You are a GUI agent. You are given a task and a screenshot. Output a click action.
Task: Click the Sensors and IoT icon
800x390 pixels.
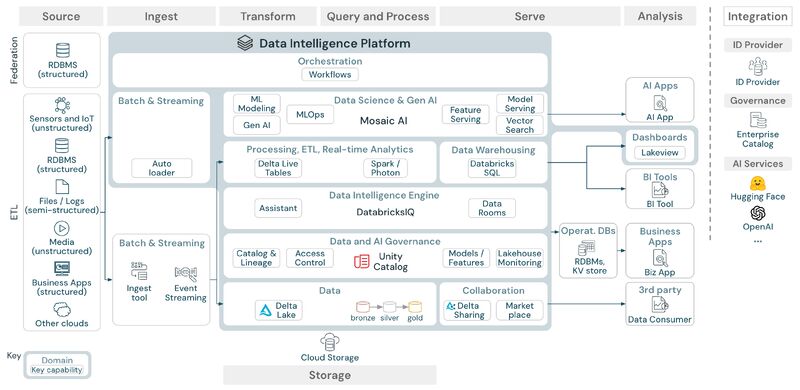click(62, 105)
